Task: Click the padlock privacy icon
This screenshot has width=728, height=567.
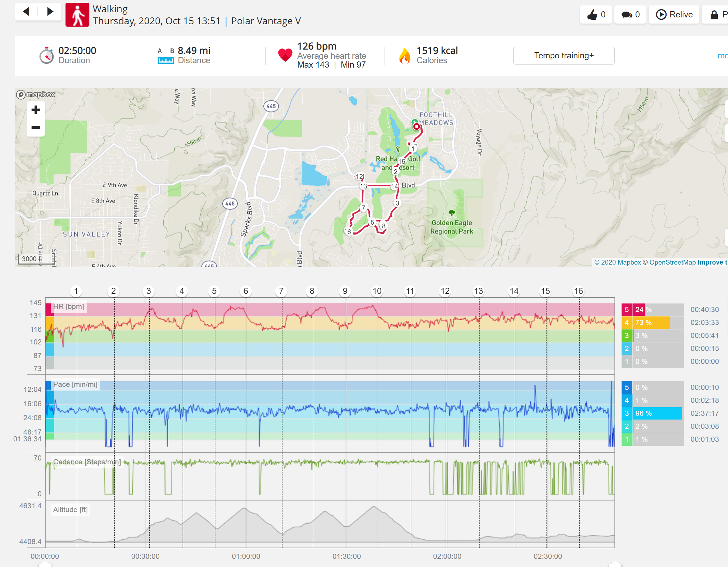Action: pos(714,15)
